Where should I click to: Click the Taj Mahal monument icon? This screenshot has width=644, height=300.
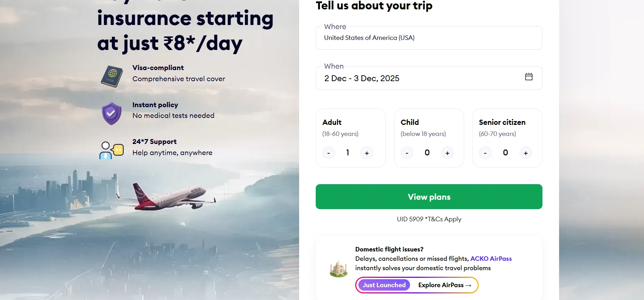tap(338, 268)
